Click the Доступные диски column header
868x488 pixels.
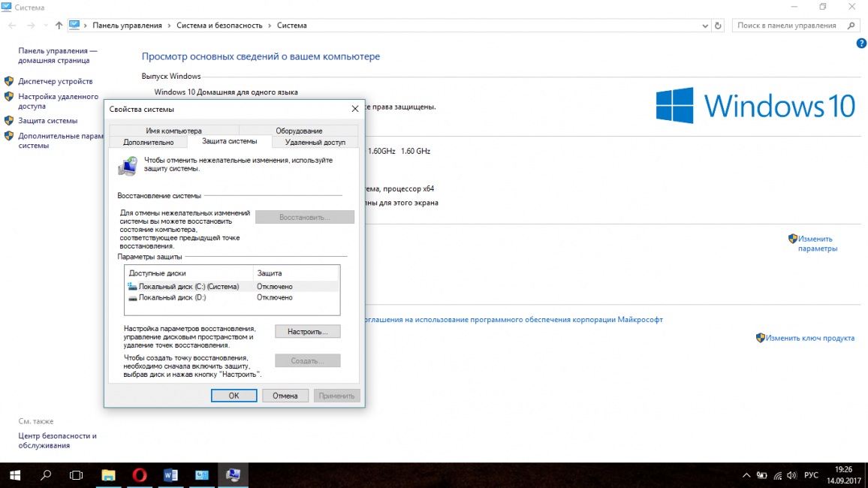coord(188,273)
